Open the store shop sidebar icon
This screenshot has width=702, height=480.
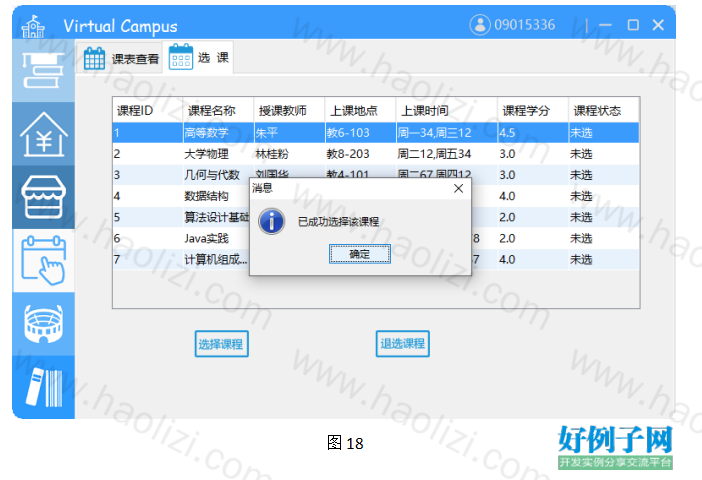43,197
